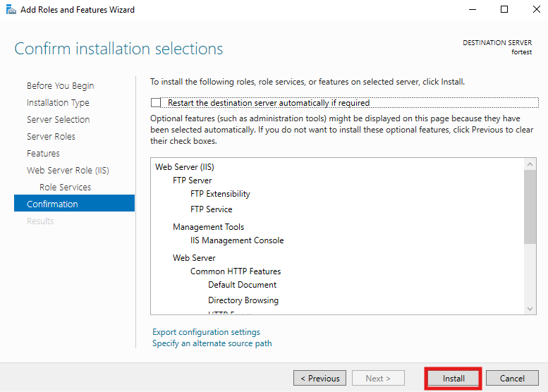Open the Role Services step
Image resolution: width=548 pixels, height=392 pixels.
65,188
